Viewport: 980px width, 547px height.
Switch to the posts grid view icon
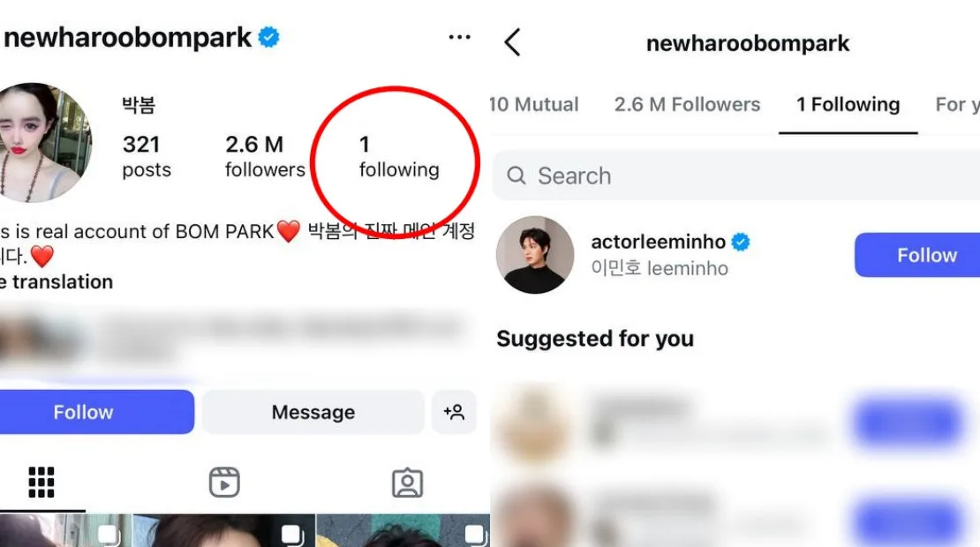[x=41, y=483]
